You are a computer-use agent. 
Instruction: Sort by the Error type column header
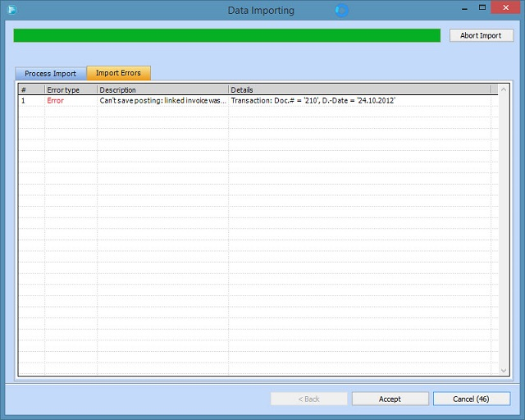coord(70,89)
